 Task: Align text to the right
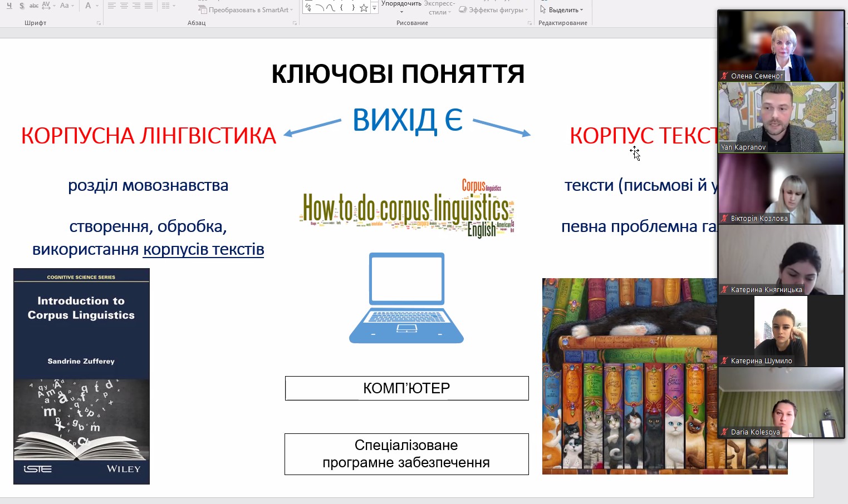click(136, 6)
